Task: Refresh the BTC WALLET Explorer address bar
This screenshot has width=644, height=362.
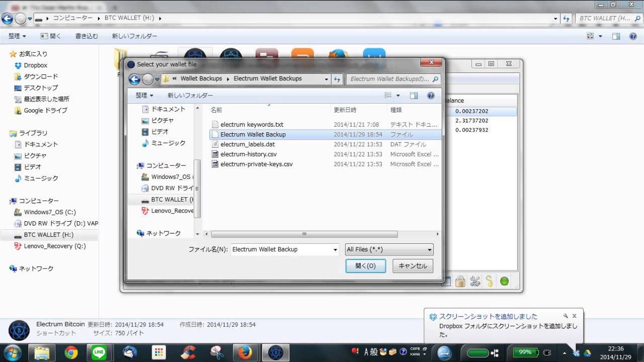Action: click(567, 18)
